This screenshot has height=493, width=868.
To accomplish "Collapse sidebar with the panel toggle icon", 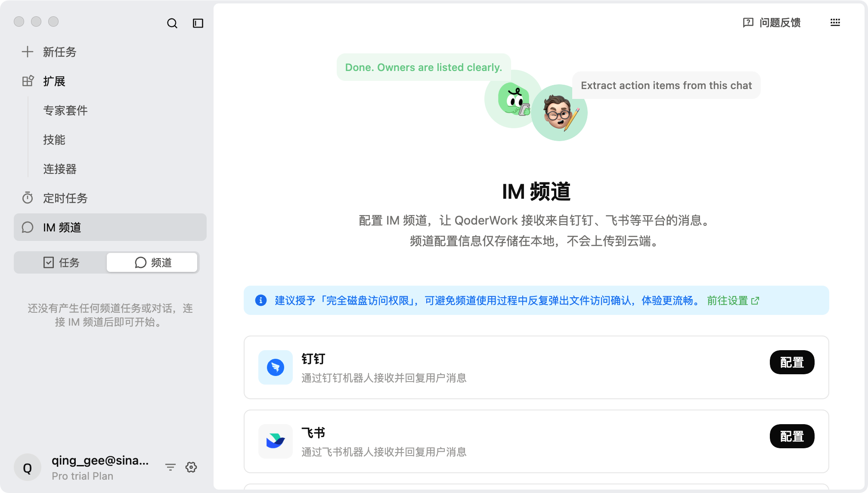I will click(198, 23).
